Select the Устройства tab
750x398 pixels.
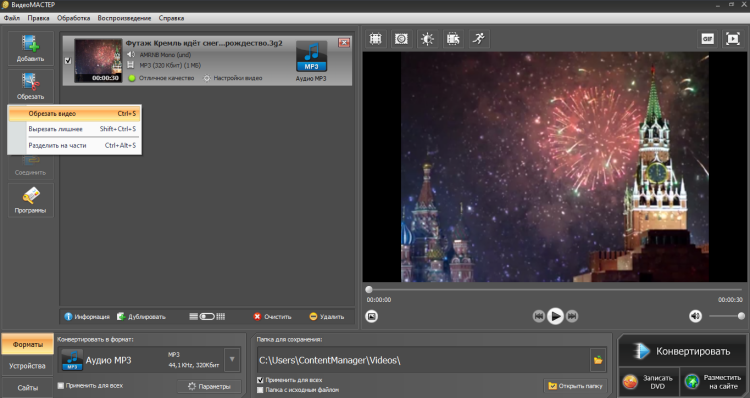(27, 366)
